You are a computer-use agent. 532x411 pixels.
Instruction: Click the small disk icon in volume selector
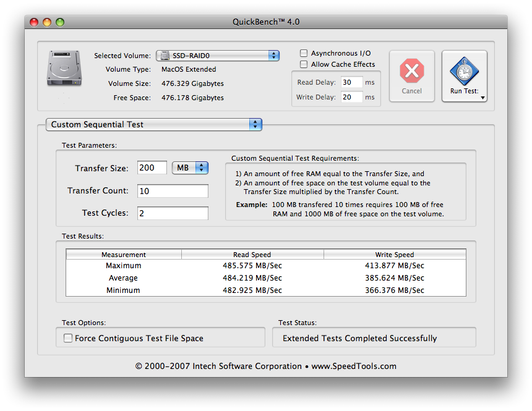click(165, 56)
